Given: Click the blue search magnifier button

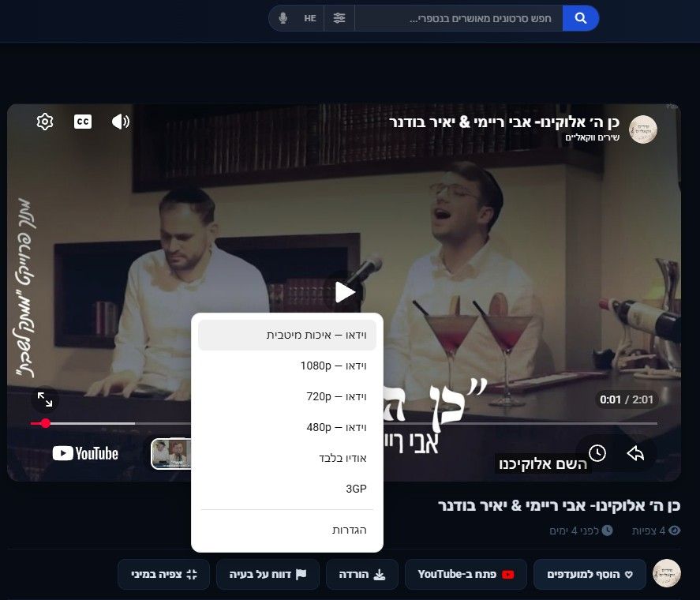Looking at the screenshot, I should [580, 18].
